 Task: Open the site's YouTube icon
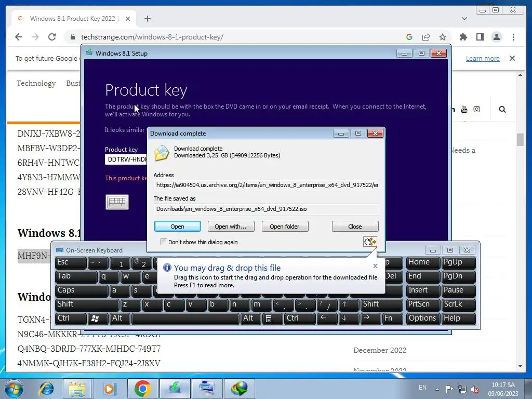coord(464,109)
